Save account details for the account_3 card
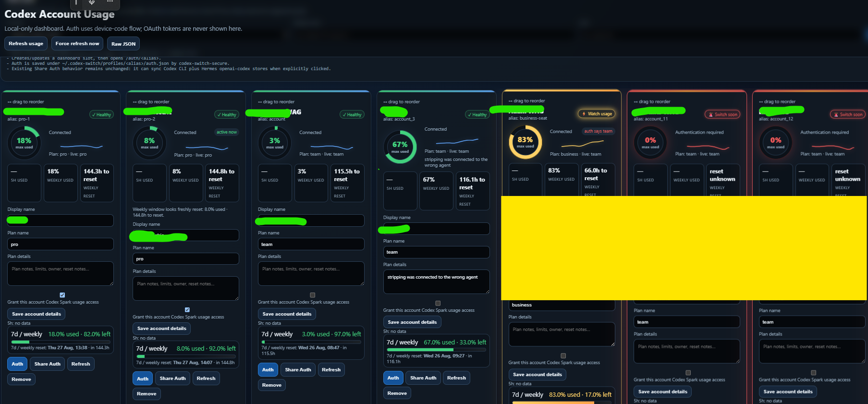This screenshot has width=868, height=404. tap(412, 322)
